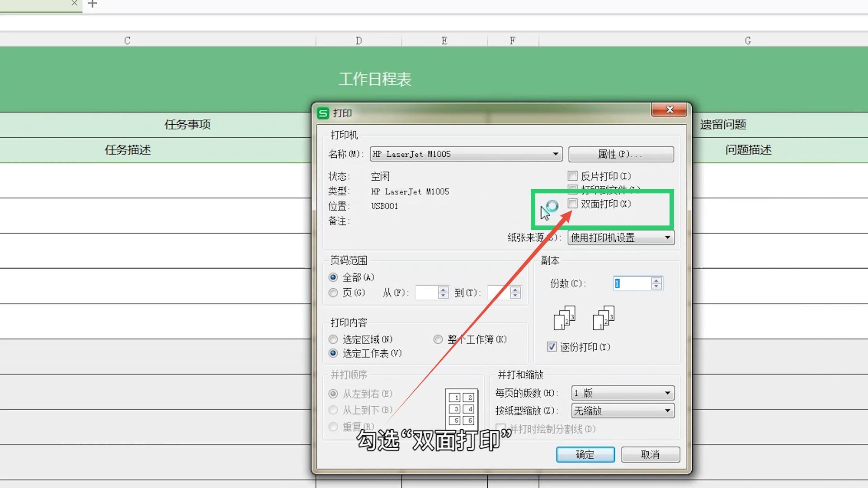Click the 1-6 page layout order preview
Screen dimensions: 868x488
462,408
